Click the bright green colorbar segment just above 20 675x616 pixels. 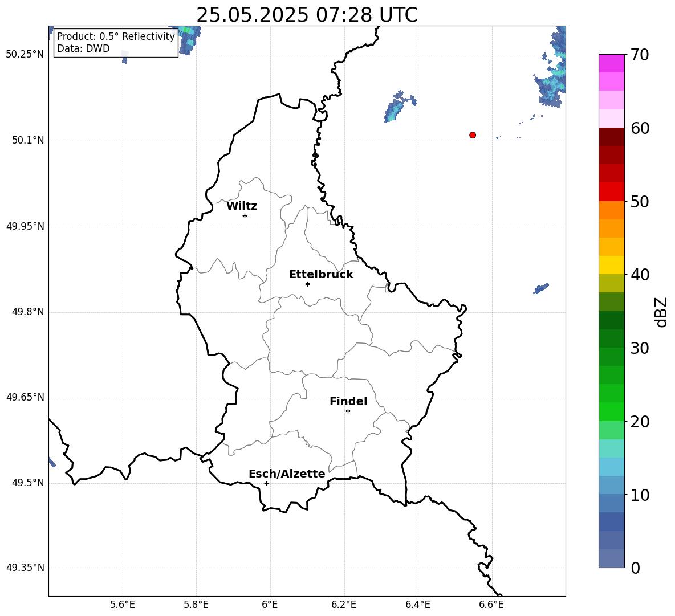[612, 411]
